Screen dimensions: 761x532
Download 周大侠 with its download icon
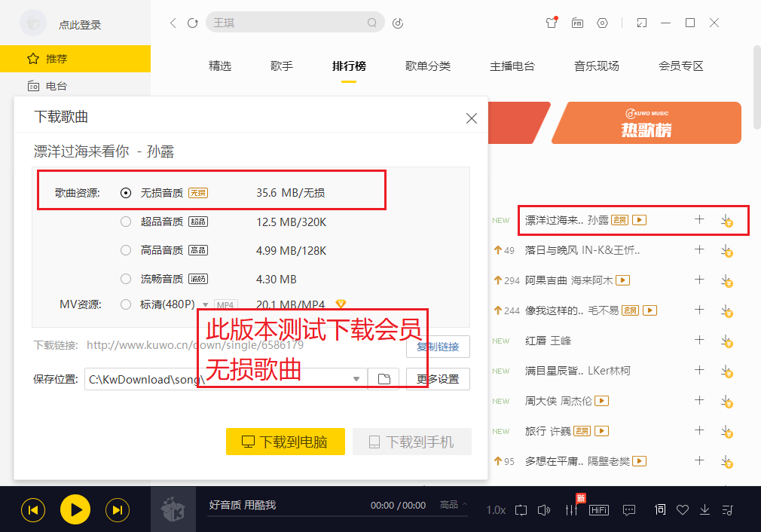[726, 402]
